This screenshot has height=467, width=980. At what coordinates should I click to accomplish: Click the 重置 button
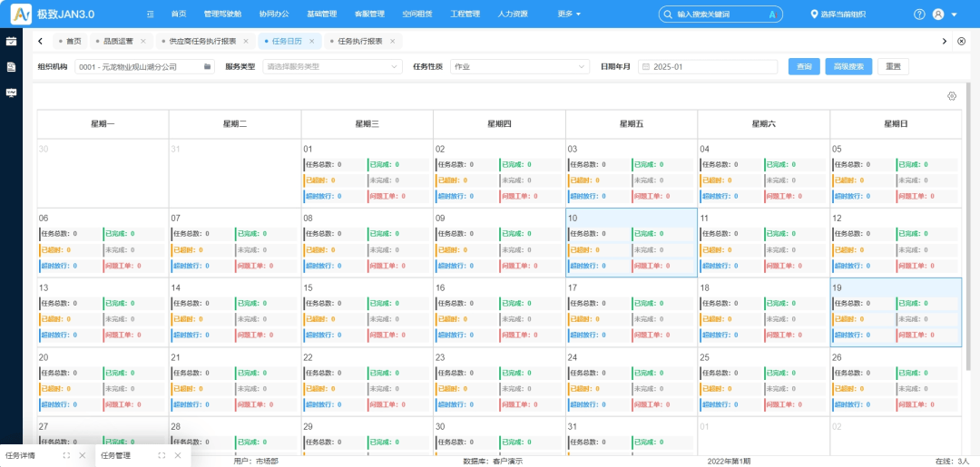pyautogui.click(x=893, y=67)
